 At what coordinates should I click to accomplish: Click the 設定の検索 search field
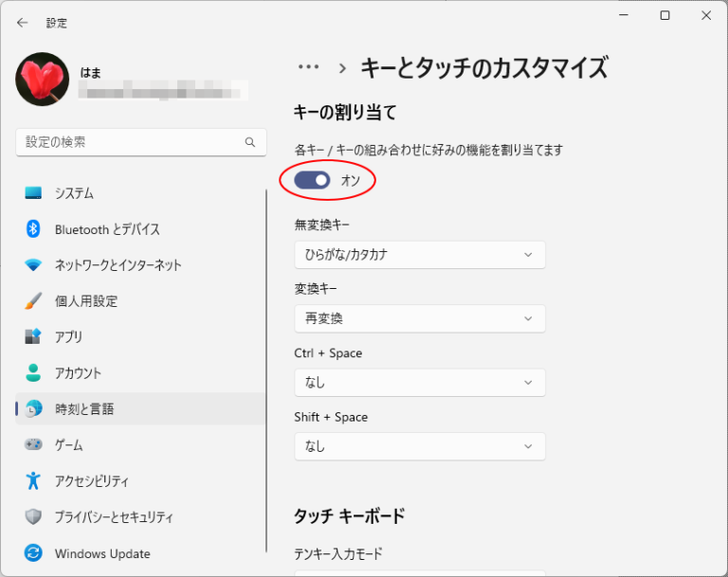(x=133, y=142)
